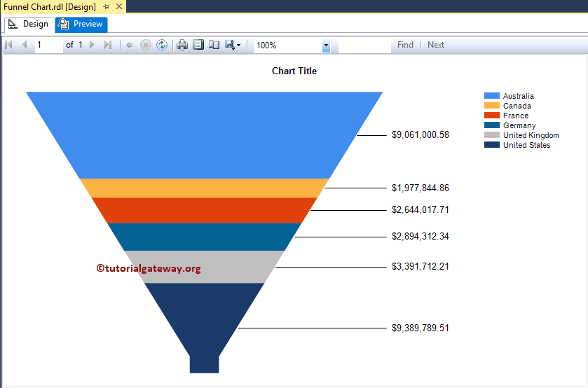
Task: Pin the Funnel Chart.rdl tab
Action: coord(106,7)
